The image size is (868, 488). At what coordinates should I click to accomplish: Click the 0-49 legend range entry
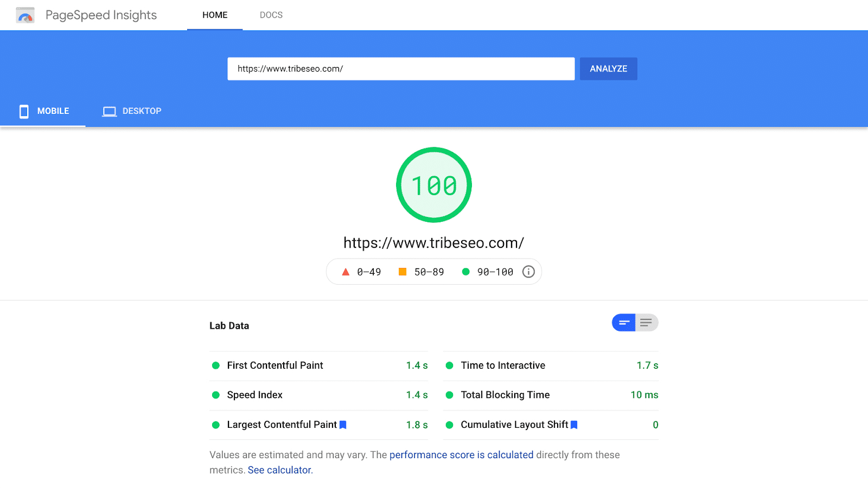[362, 272]
